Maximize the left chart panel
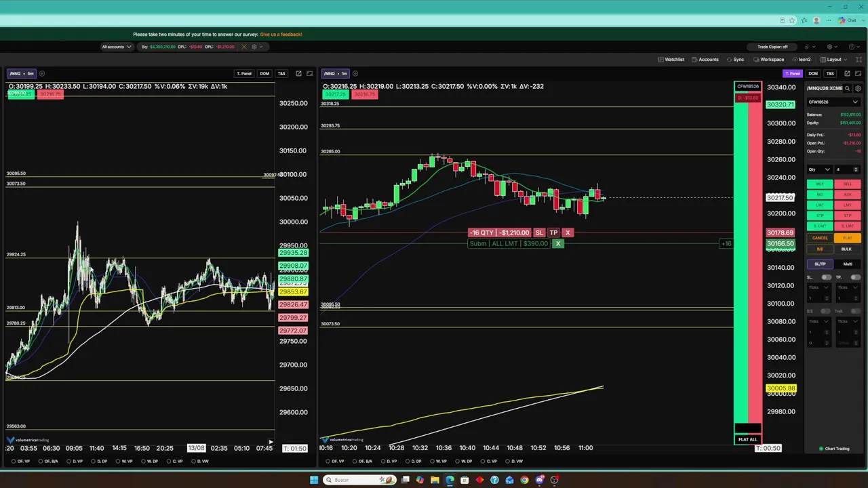The image size is (868, 488). tap(310, 73)
